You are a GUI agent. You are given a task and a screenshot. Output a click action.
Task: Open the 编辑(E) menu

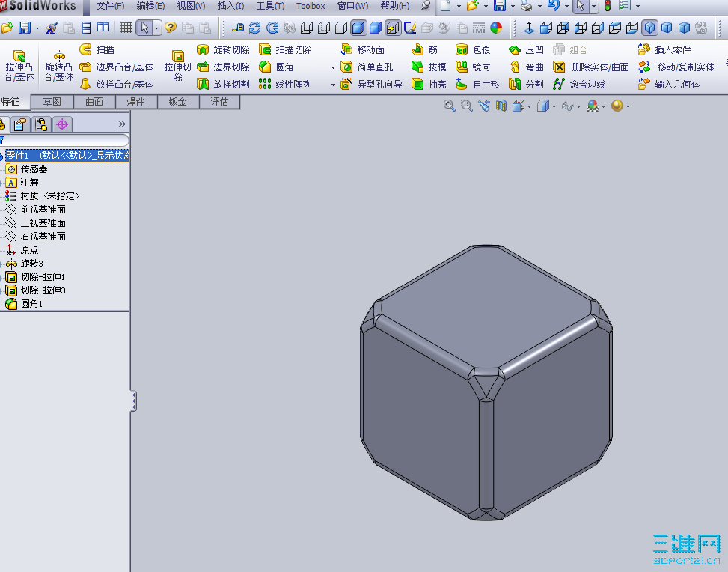150,6
